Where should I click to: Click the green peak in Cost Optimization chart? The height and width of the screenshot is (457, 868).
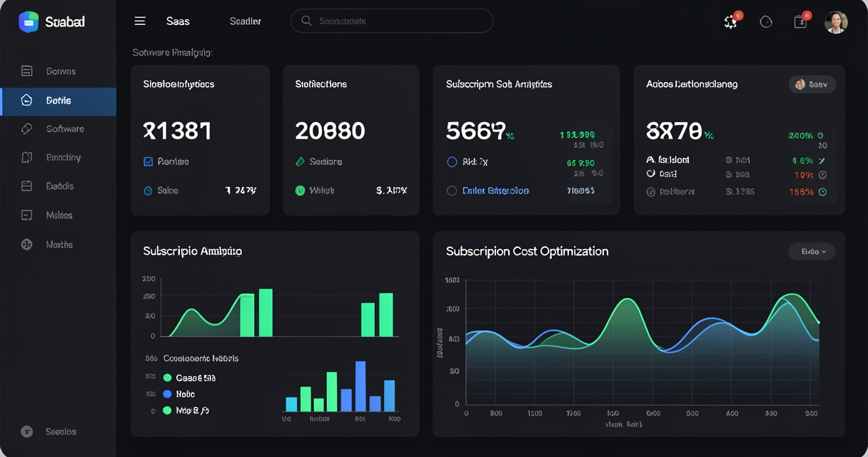point(627,300)
